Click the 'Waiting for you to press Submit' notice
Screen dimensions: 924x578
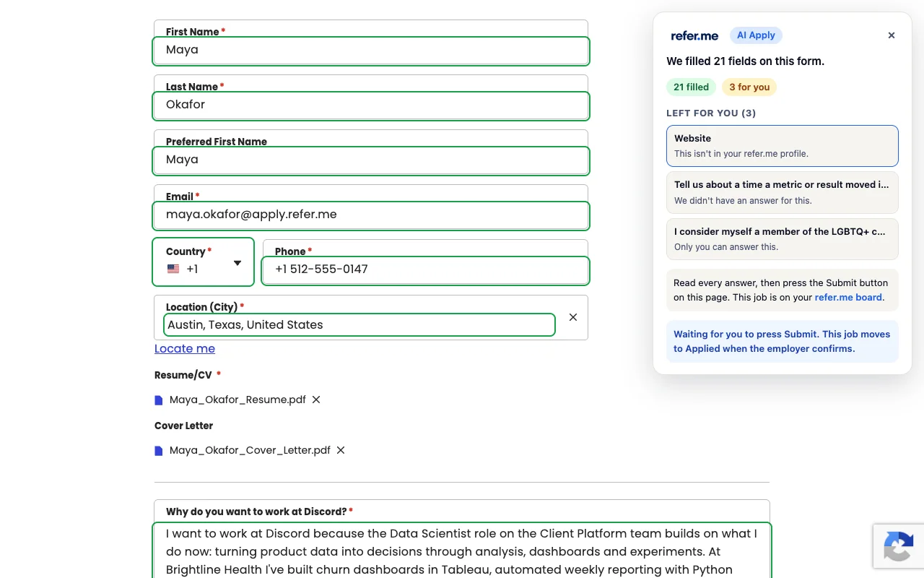pos(783,341)
